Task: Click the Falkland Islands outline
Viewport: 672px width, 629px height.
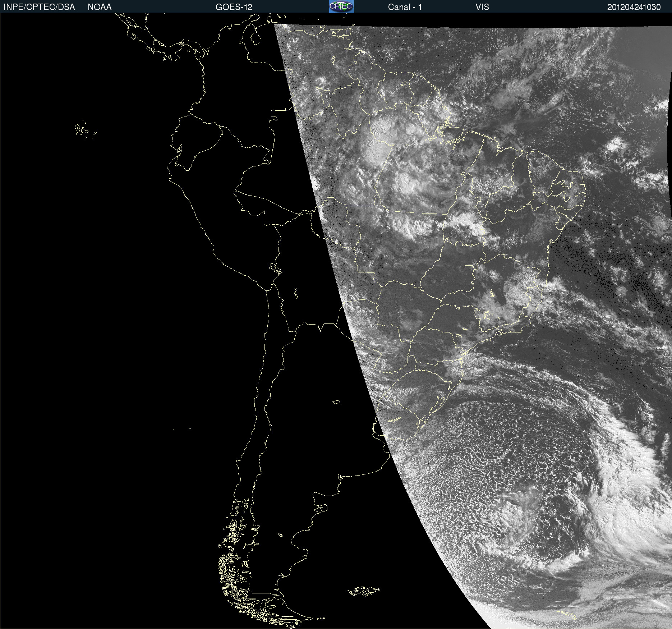Action: (x=363, y=591)
